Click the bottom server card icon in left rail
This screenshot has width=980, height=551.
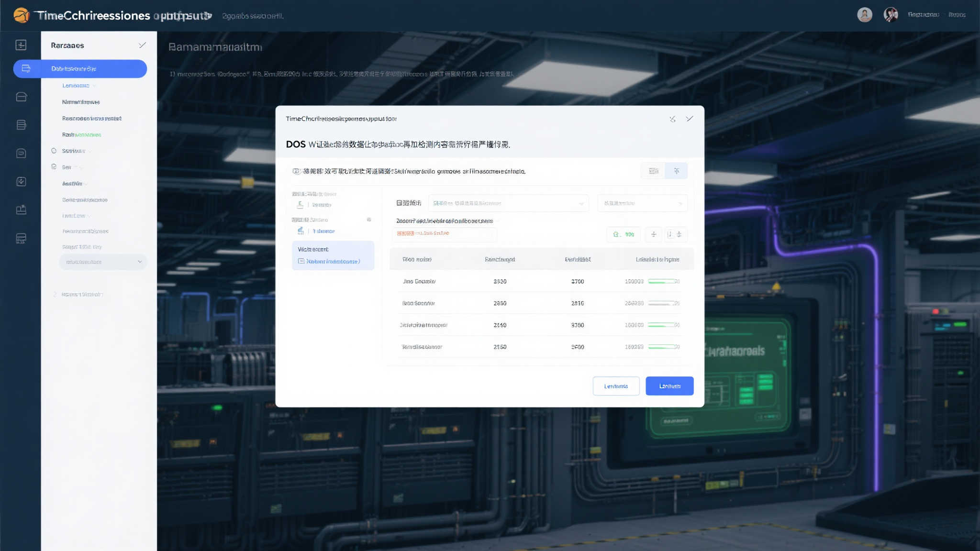tap(21, 238)
